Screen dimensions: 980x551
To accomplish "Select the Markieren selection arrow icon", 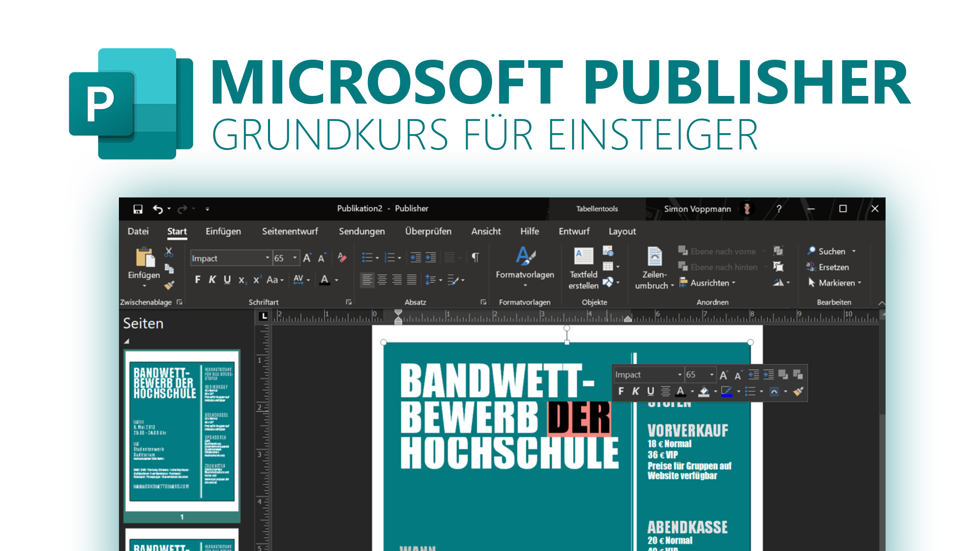I will (x=812, y=283).
